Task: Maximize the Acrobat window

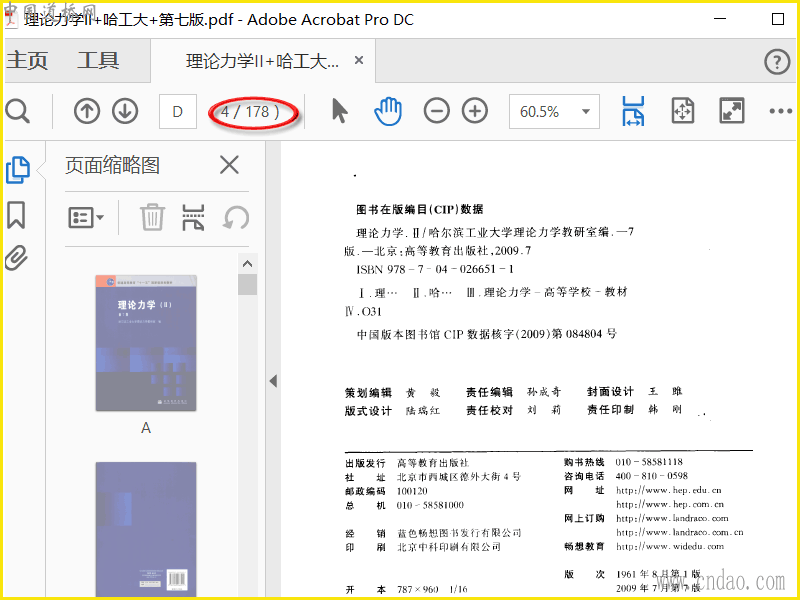Action: (x=778, y=19)
